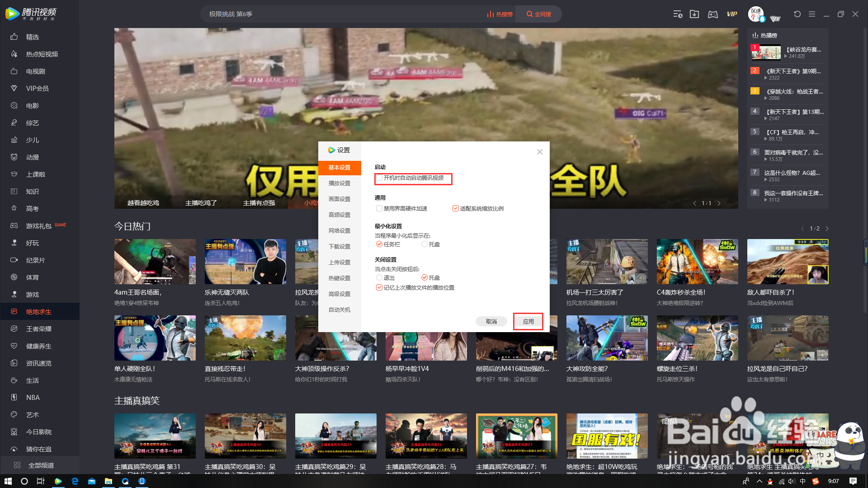This screenshot has height=488, width=868.
Task: Click the game controller icon in top bar
Action: click(x=713, y=14)
